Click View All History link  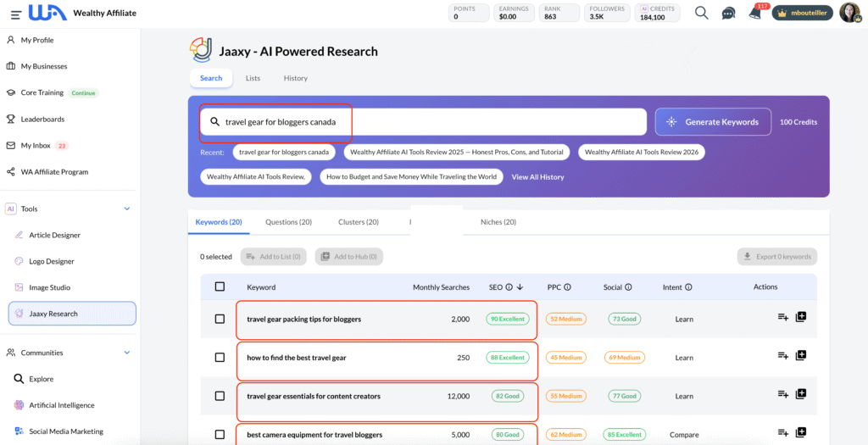click(x=537, y=177)
